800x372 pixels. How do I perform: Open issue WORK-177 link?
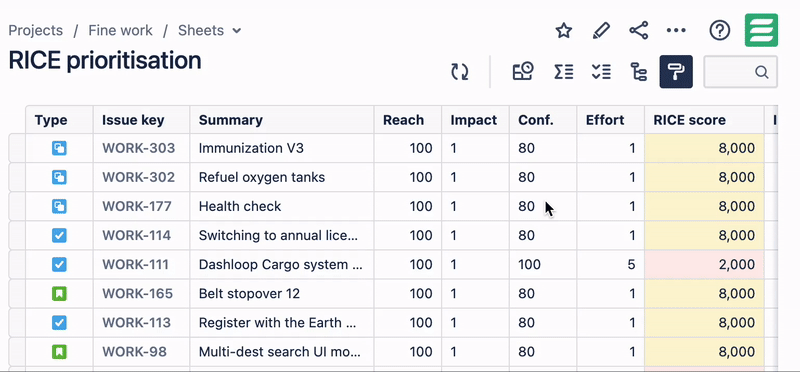coord(137,207)
